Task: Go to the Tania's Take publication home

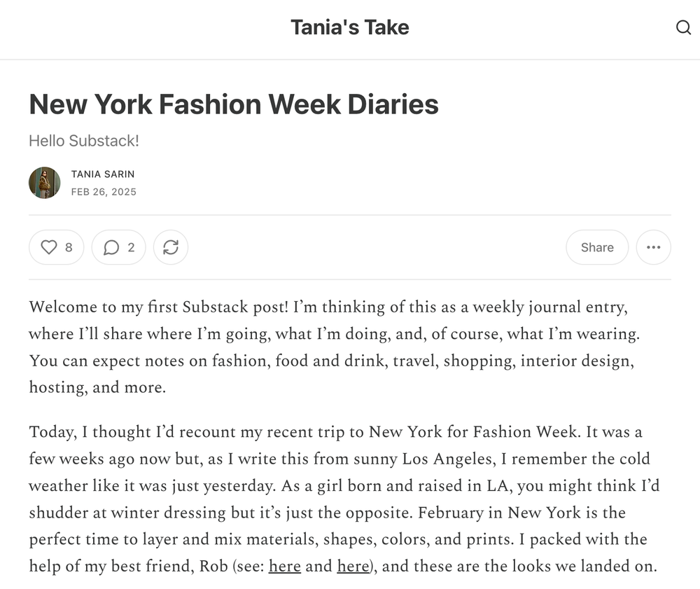Action: [x=349, y=27]
